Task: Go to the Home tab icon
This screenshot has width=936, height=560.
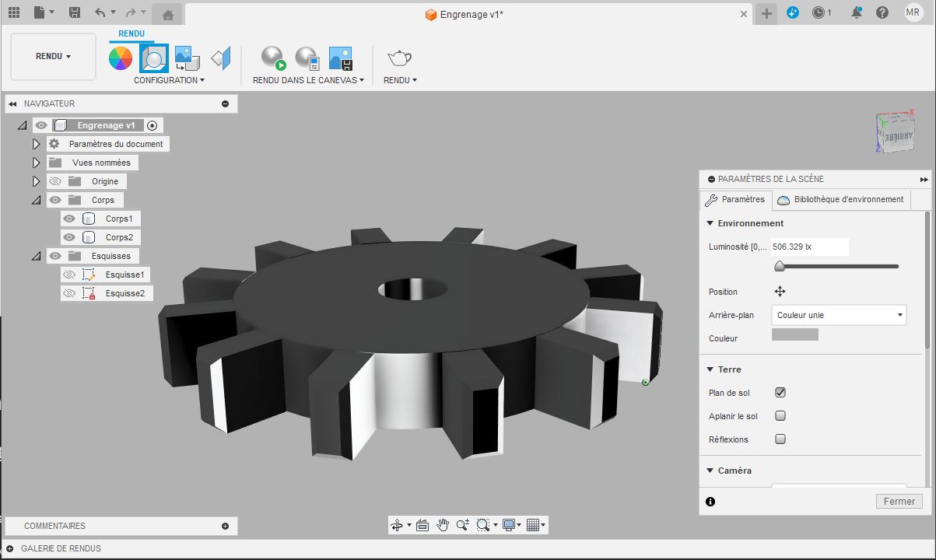Action: tap(167, 15)
